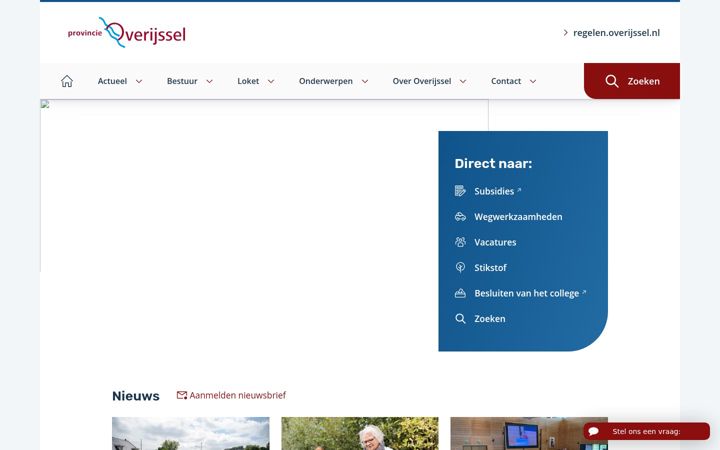Screen dimensions: 720x450
Task: Open the Vacatures link
Action: point(495,242)
